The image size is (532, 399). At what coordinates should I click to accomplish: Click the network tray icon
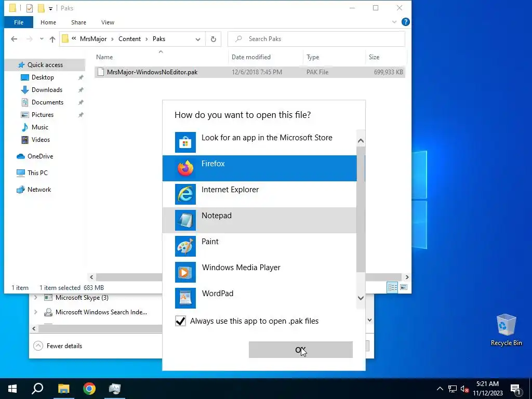(x=453, y=389)
